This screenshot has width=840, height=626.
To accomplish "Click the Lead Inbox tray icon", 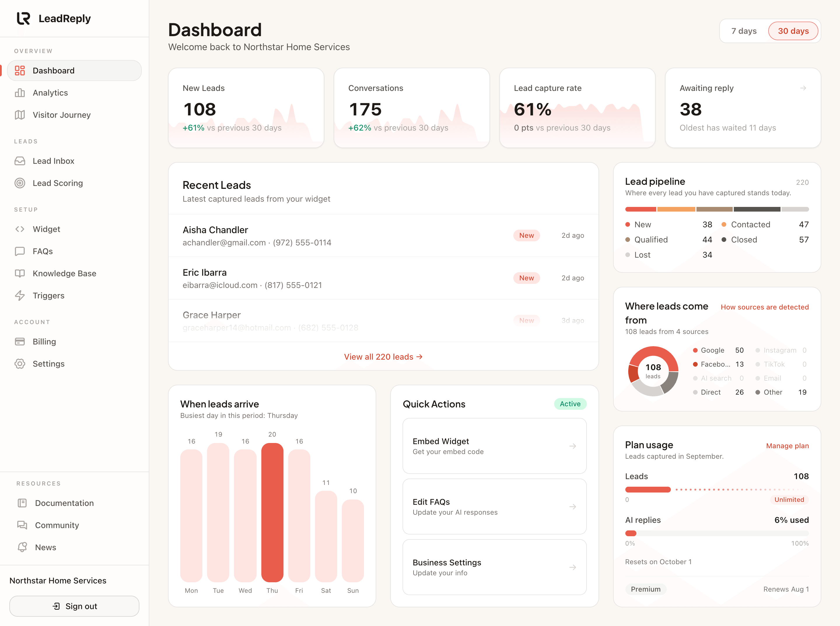I will pos(20,161).
